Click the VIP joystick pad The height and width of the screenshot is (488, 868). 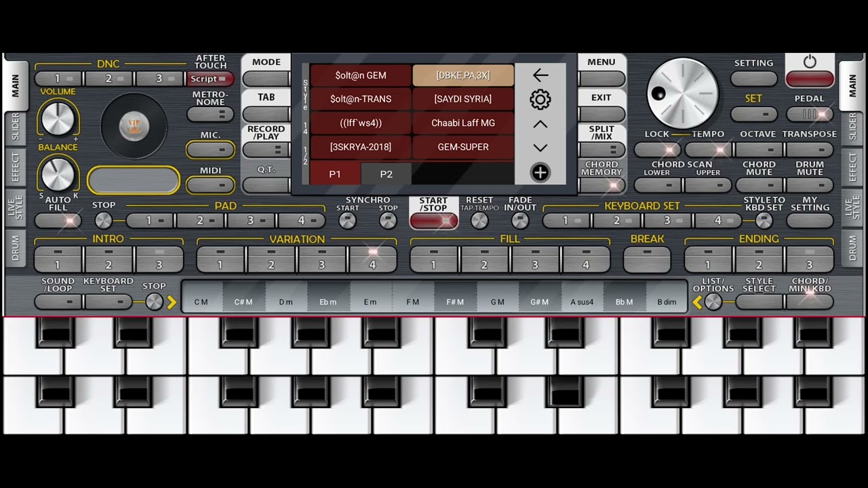click(x=134, y=125)
